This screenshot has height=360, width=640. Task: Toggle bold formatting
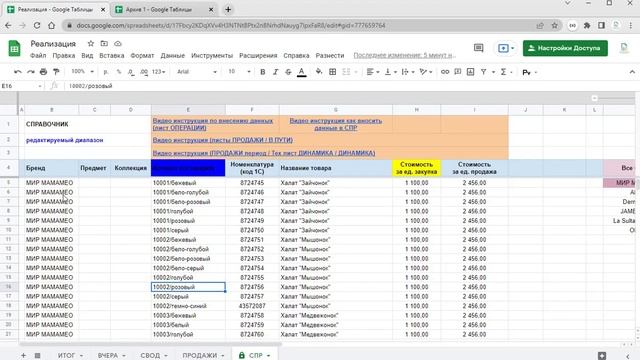(x=262, y=72)
